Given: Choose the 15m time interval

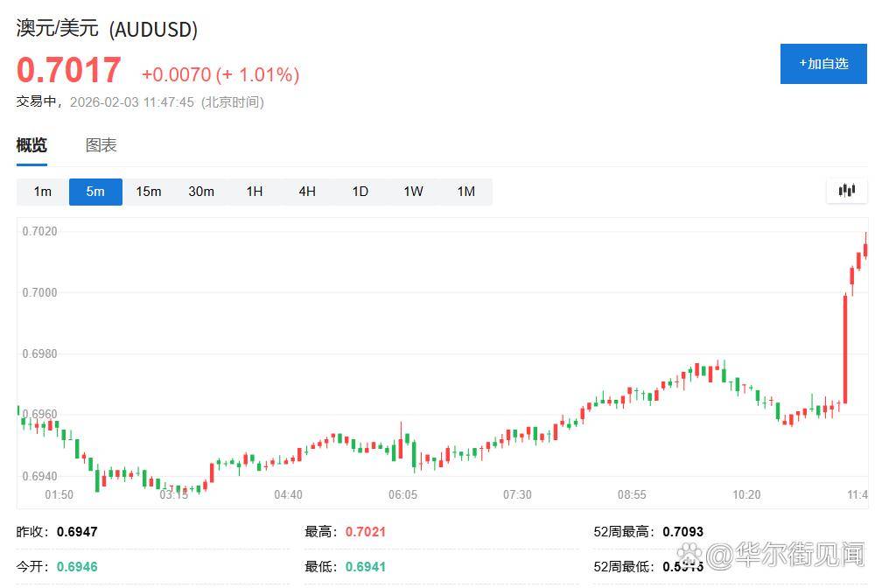Looking at the screenshot, I should pyautogui.click(x=149, y=192).
